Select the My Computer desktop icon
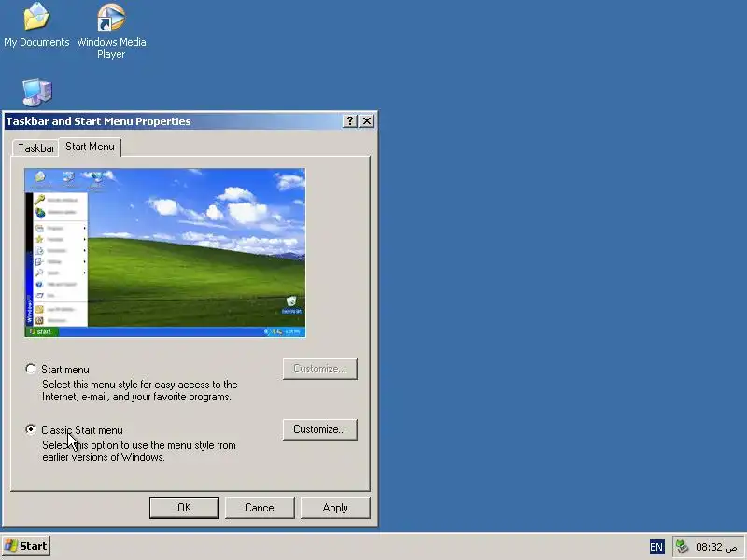This screenshot has height=560, width=747. tap(37, 92)
